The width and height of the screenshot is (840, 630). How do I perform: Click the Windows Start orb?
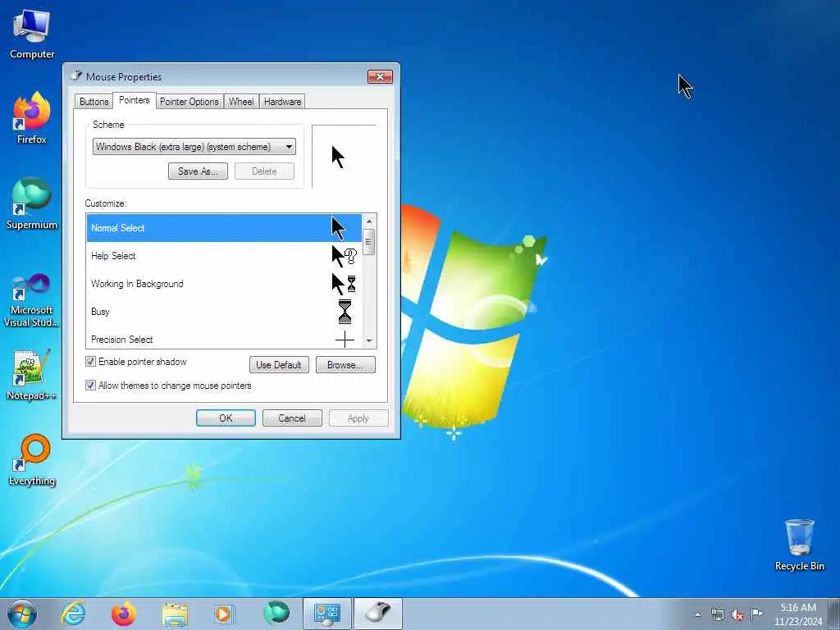click(22, 614)
